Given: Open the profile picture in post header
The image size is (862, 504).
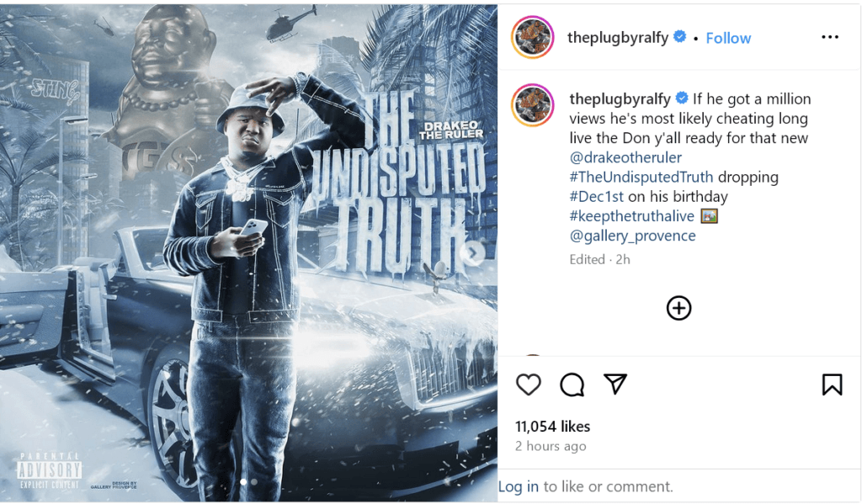Looking at the screenshot, I should click(x=532, y=37).
